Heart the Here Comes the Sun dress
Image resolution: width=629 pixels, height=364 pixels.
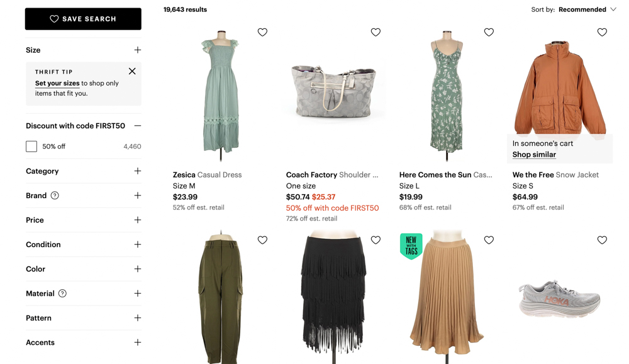pos(489,32)
